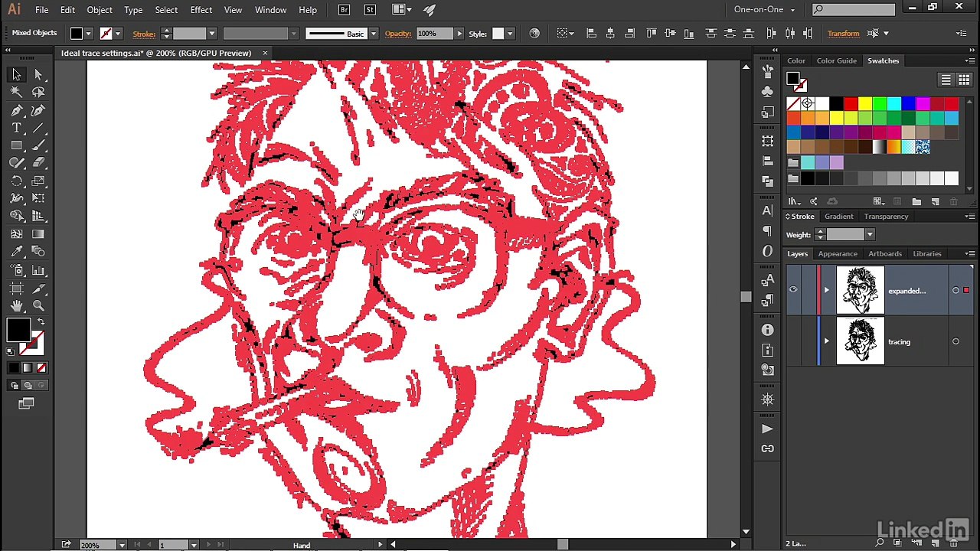The width and height of the screenshot is (980, 551).
Task: Select the Gradient tool
Action: [38, 234]
